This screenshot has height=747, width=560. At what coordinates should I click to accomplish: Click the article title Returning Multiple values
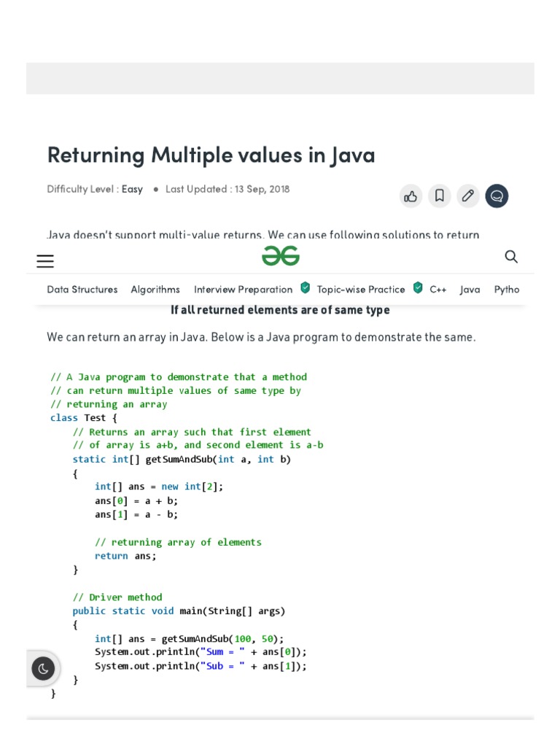(211, 155)
